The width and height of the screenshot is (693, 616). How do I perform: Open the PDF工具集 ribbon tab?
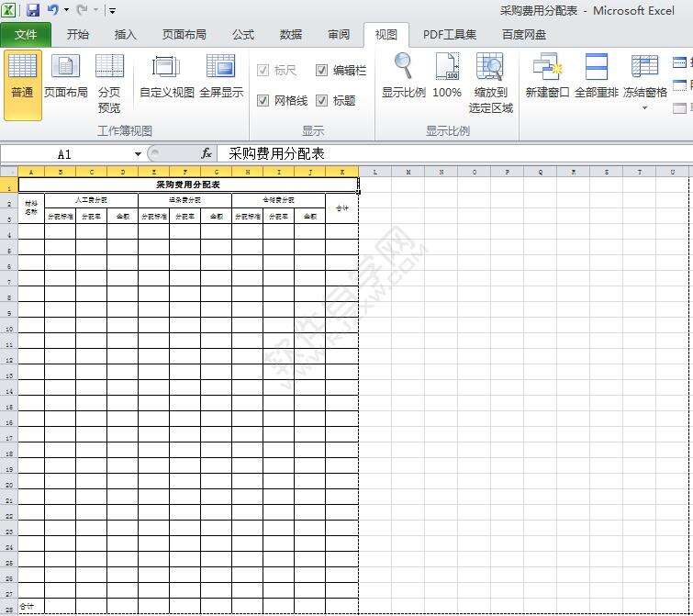coord(450,35)
